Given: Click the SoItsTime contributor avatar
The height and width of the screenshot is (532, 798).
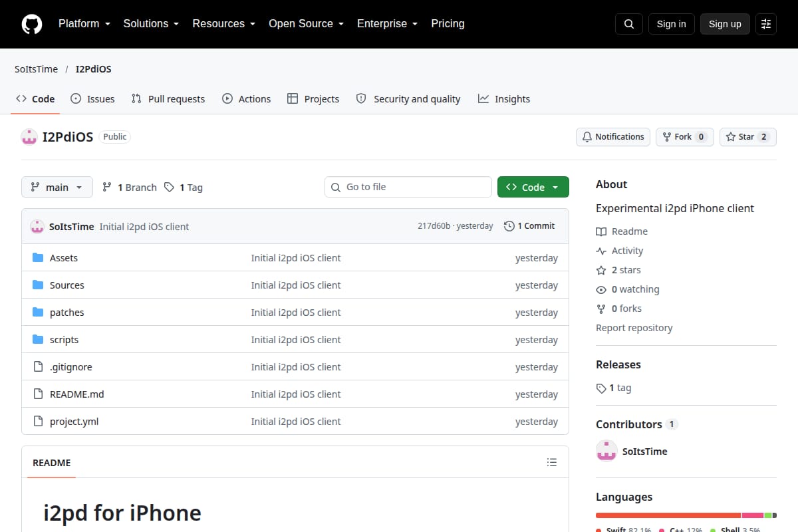Looking at the screenshot, I should pos(606,451).
